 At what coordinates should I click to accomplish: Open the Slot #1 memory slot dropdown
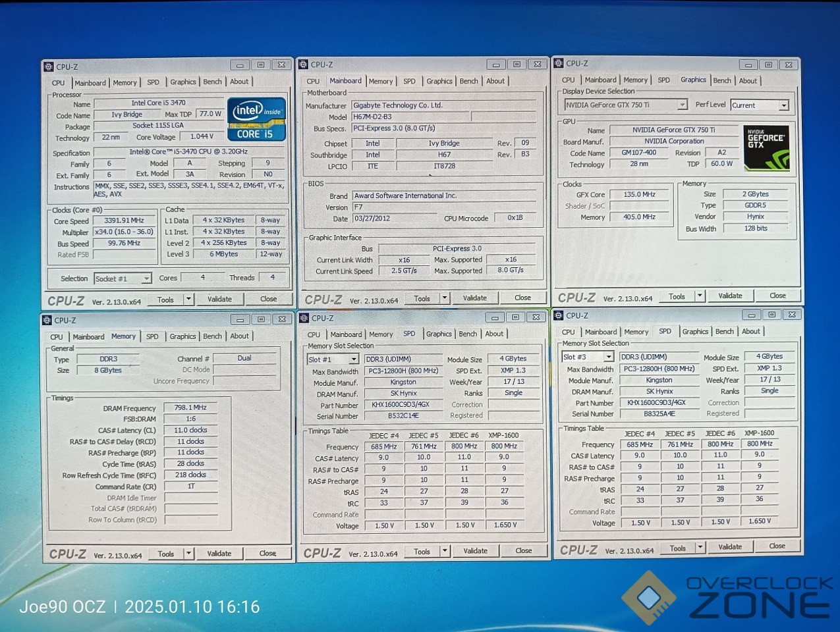(x=354, y=359)
